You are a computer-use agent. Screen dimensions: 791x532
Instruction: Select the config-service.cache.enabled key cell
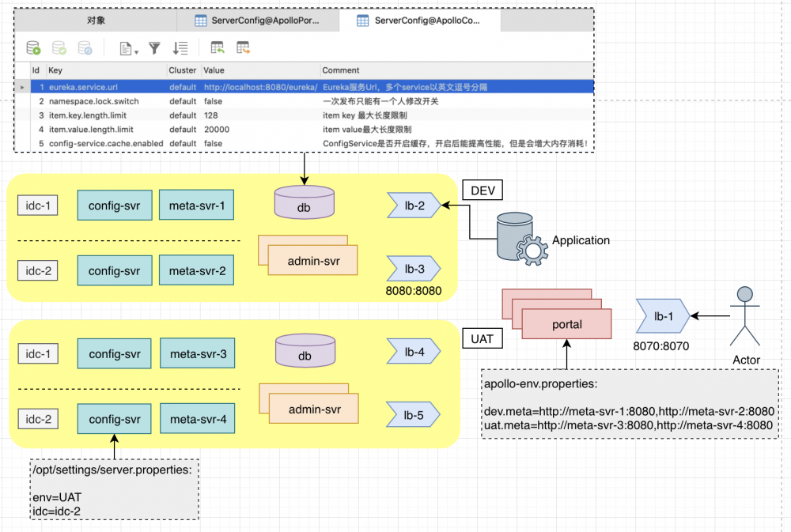[107, 144]
